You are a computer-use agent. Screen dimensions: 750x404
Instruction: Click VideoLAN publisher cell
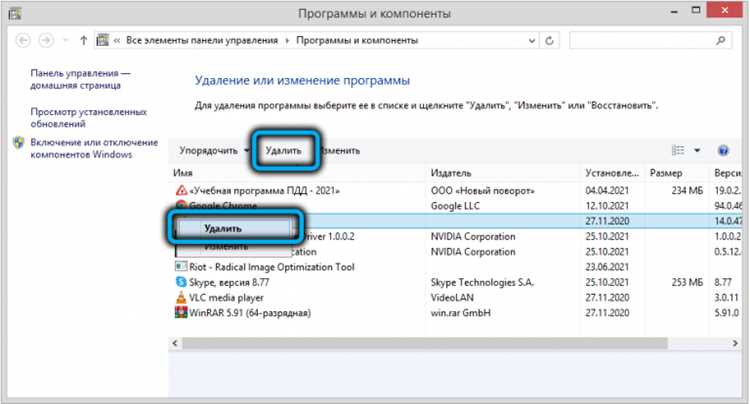pos(452,297)
